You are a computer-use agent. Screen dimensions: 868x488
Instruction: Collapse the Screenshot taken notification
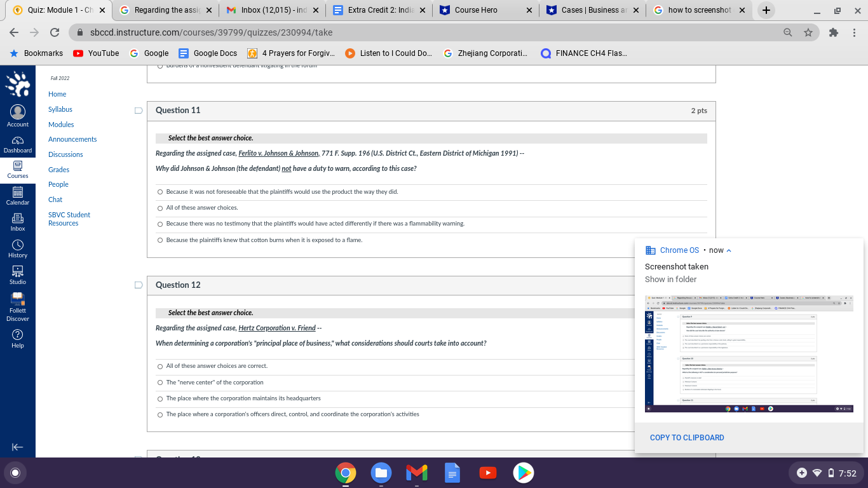(x=729, y=250)
